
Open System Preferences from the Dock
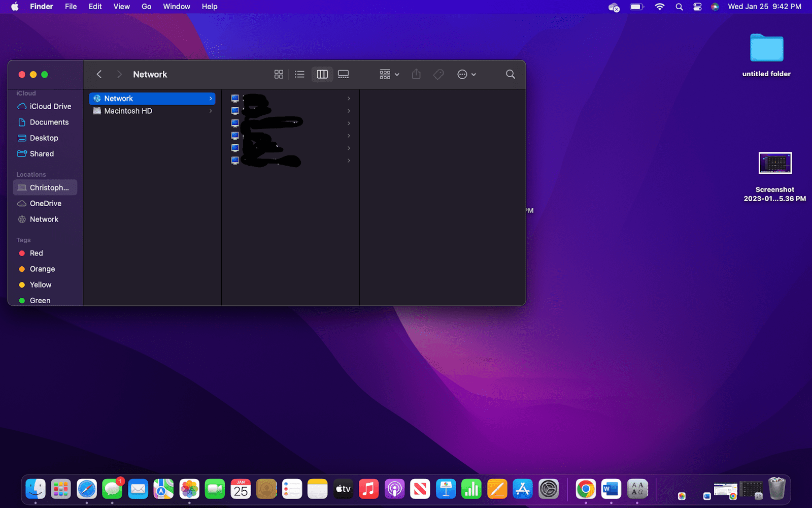coord(549,489)
